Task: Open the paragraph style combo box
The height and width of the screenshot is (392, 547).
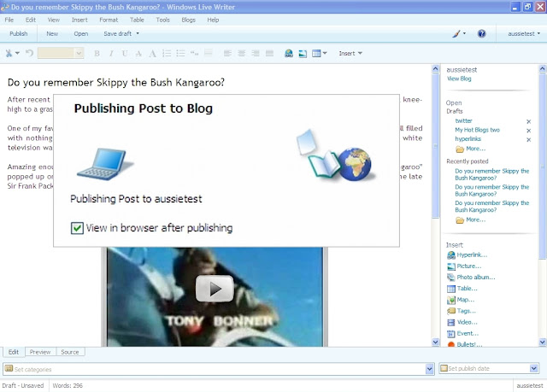Action: coord(61,53)
